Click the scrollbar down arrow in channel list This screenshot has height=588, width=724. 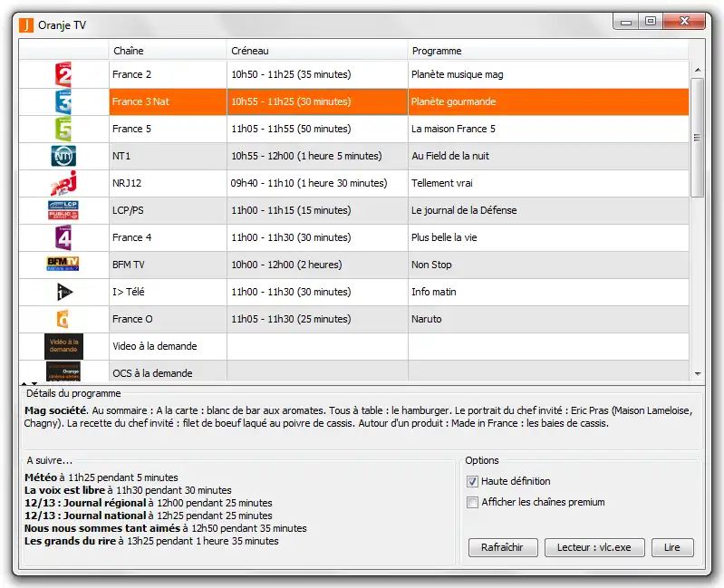(698, 374)
